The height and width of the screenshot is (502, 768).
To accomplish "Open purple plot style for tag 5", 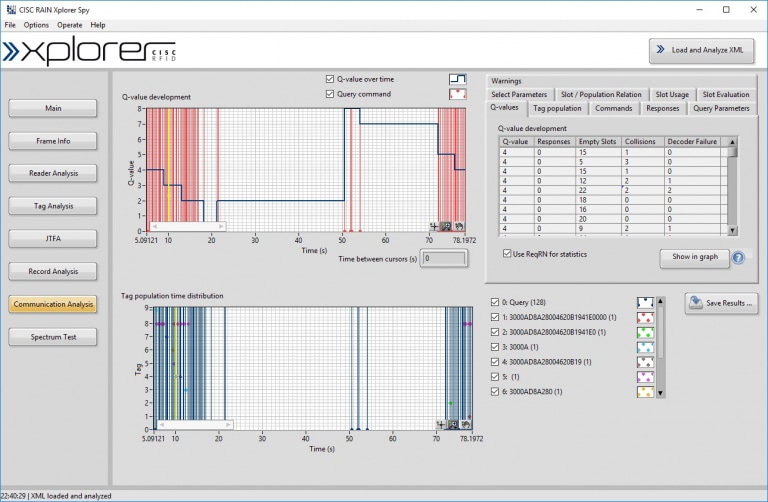I will click(645, 377).
